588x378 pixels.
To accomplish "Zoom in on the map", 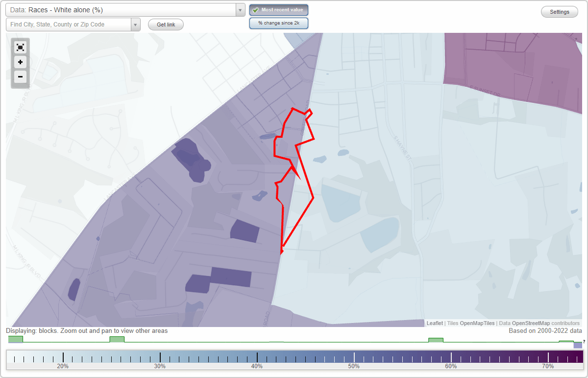I will click(20, 62).
